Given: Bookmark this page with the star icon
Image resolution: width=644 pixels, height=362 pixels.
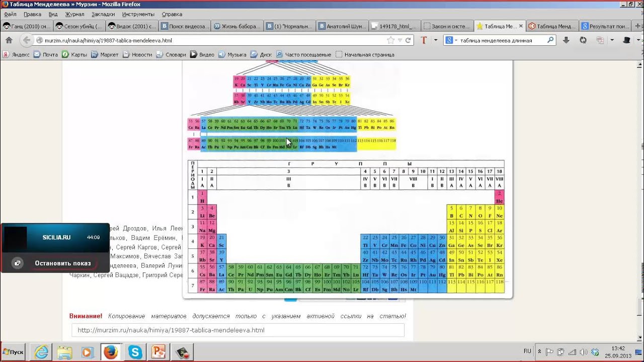Looking at the screenshot, I should (390, 40).
